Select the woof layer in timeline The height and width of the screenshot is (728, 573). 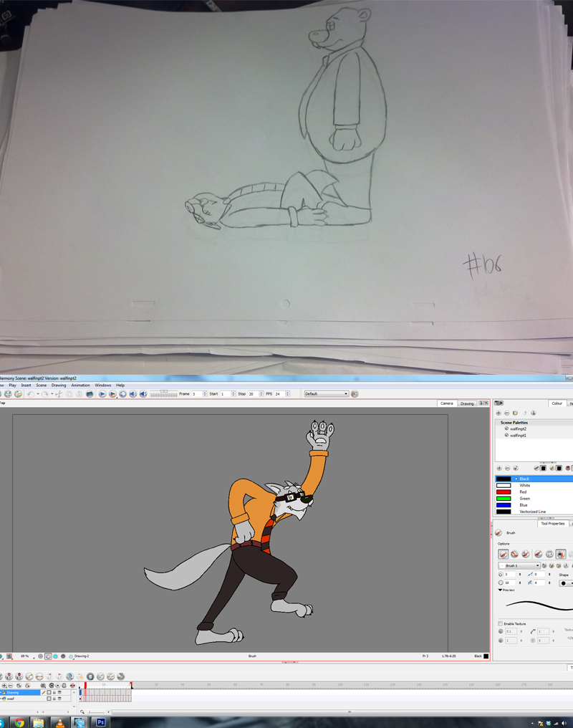(x=21, y=699)
